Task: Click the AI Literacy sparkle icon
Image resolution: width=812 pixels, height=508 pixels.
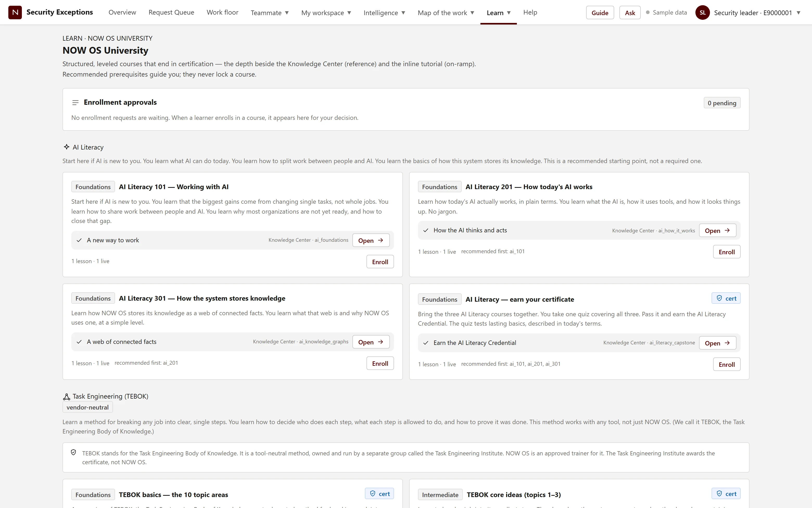Action: pyautogui.click(x=66, y=147)
